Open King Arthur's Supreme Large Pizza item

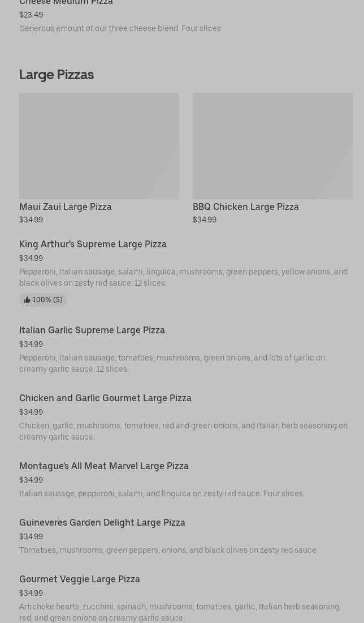[93, 244]
